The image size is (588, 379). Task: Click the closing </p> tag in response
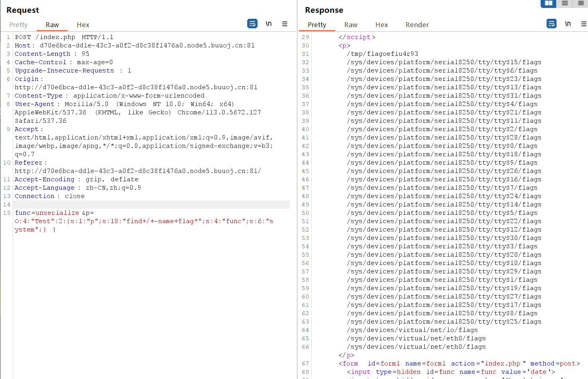[x=346, y=355]
